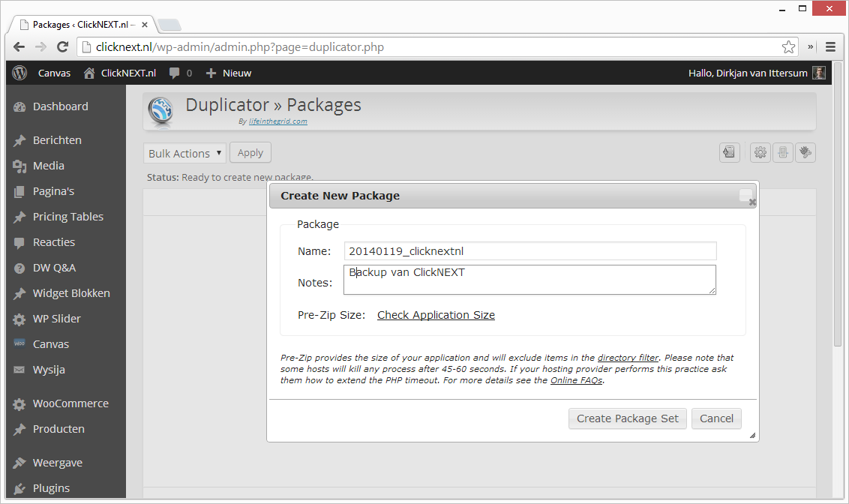The width and height of the screenshot is (849, 504).
Task: Click the Pricing Tables pin icon
Action: pos(19,217)
